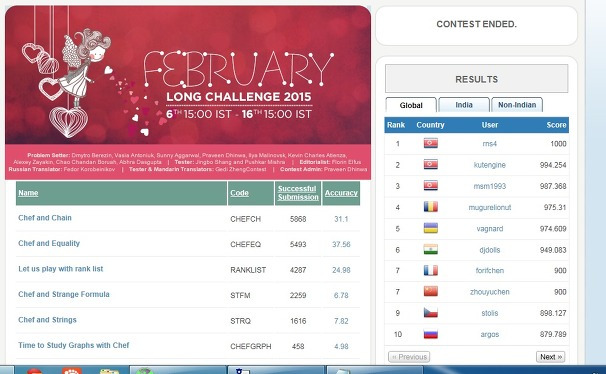Click the problem code RANKLIST
Screen dimensions: 606x374
[248, 270]
